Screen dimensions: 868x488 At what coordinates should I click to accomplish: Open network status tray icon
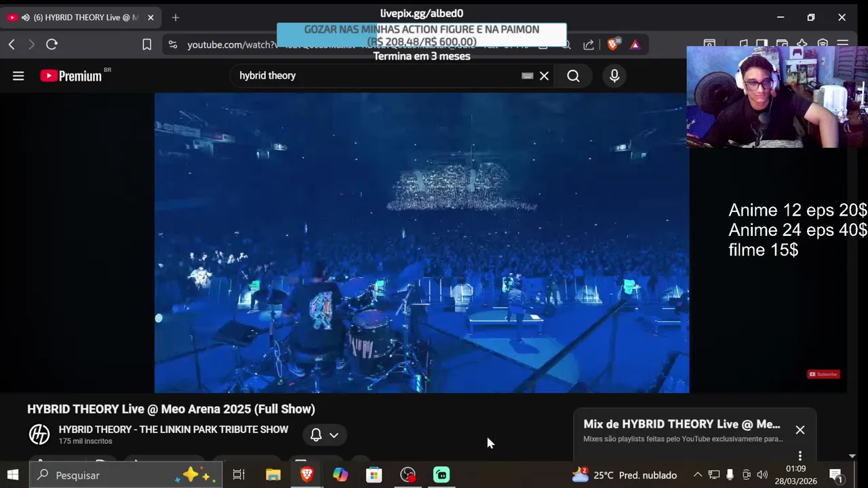point(713,475)
